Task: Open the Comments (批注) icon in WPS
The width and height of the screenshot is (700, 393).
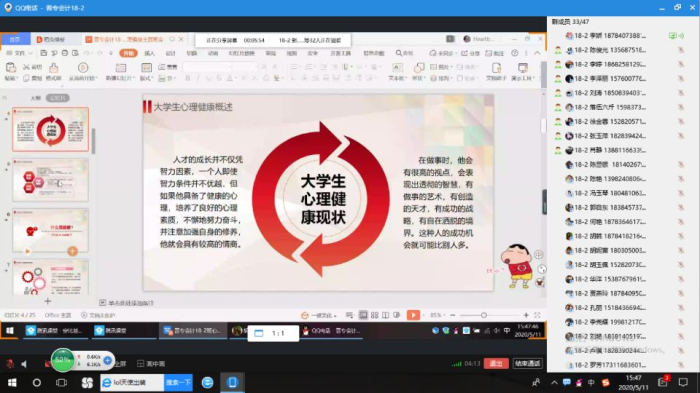Action: click(x=488, y=53)
